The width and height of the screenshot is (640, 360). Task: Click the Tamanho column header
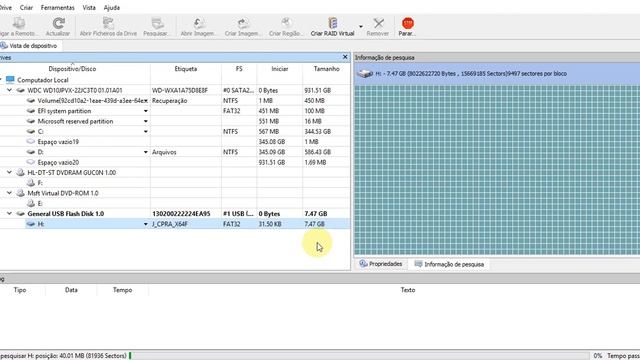click(327, 69)
